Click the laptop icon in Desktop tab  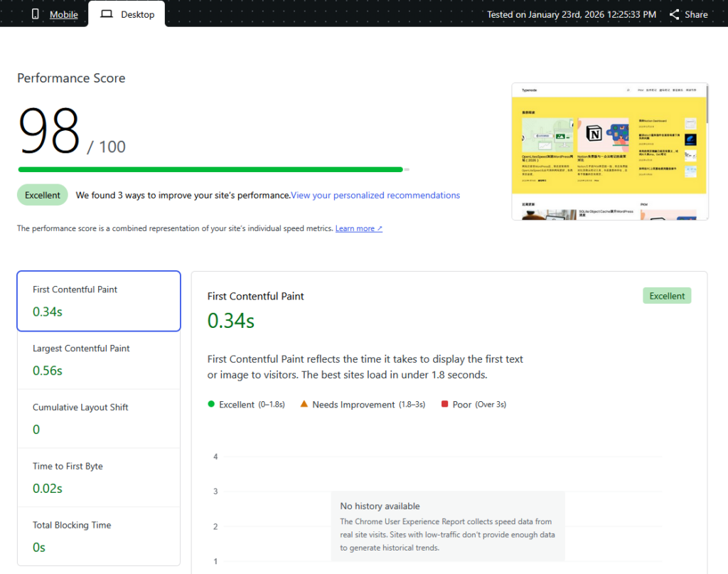click(107, 14)
